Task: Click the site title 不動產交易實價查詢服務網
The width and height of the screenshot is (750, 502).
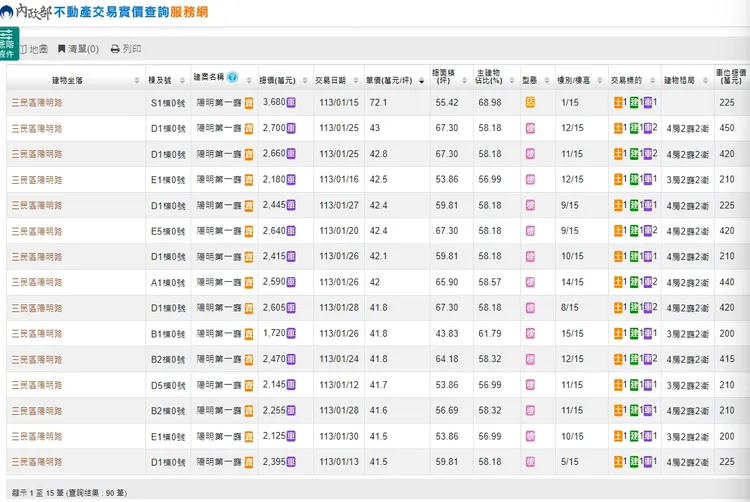Action: pos(131,12)
